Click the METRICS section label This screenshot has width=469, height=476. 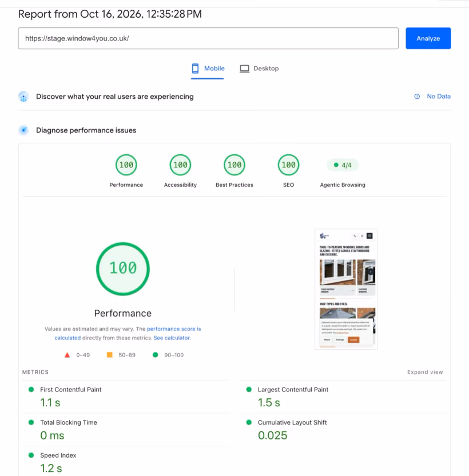point(35,372)
